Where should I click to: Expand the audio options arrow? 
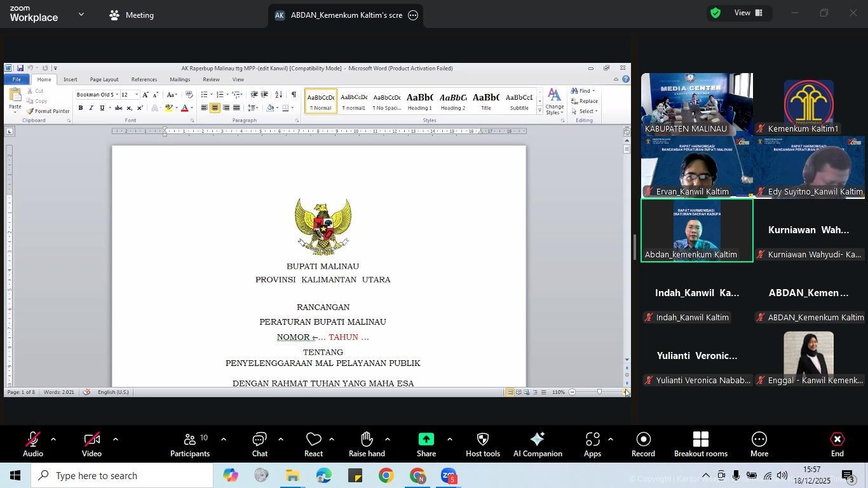click(53, 439)
